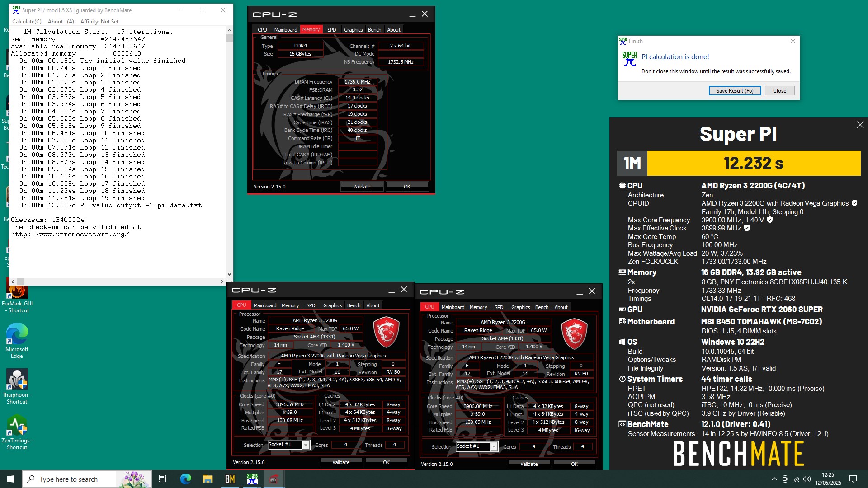The height and width of the screenshot is (488, 868).
Task: Click MSI dragon logo in left CPU-Z
Action: point(386,332)
